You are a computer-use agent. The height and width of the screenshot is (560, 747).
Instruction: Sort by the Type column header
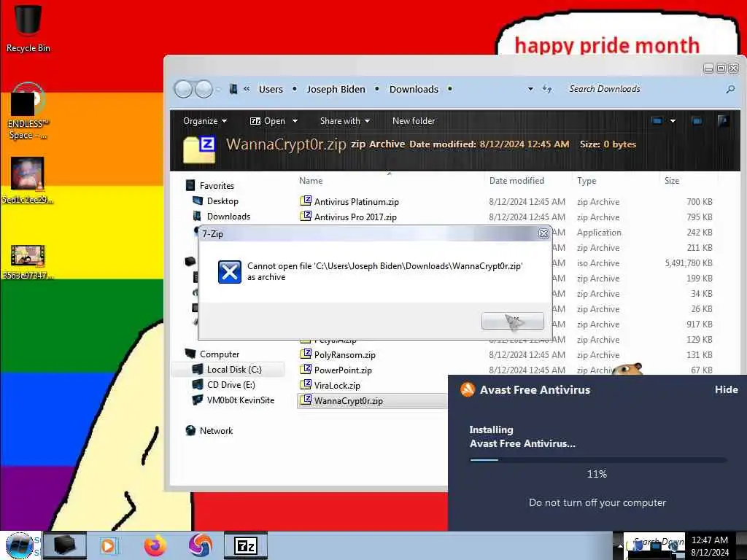coord(587,181)
